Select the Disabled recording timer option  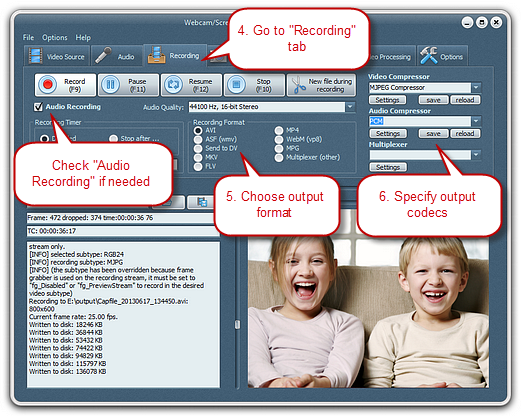[45, 138]
